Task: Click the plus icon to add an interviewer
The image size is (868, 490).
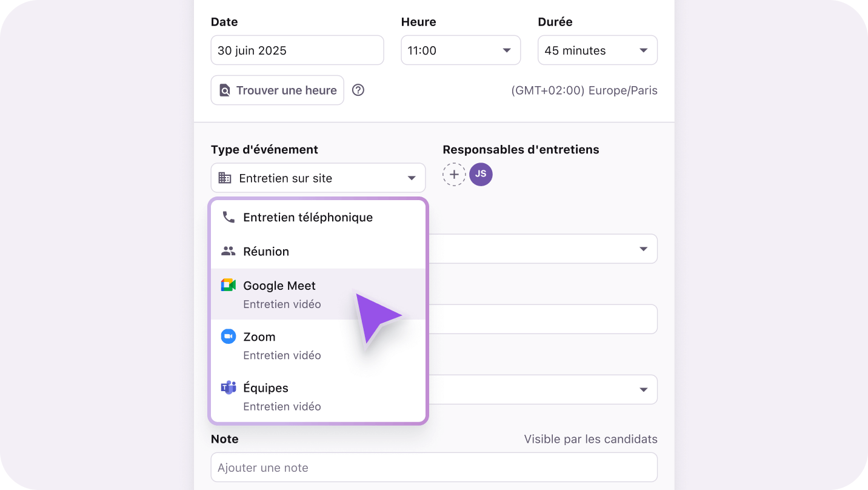Action: 454,174
